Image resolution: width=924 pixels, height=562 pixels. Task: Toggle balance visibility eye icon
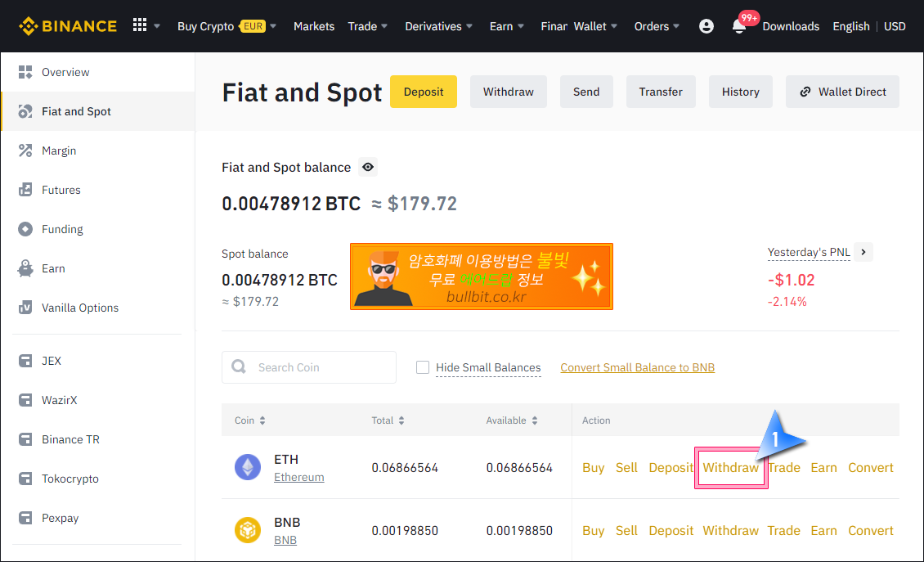[x=368, y=168]
